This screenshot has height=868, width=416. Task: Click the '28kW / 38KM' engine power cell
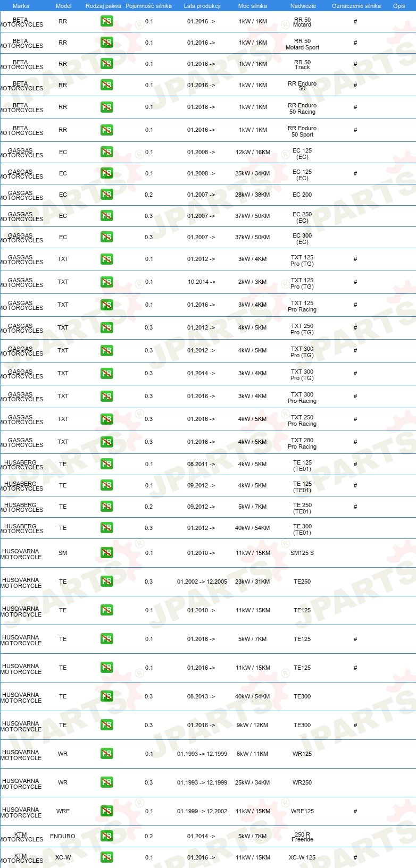[253, 195]
